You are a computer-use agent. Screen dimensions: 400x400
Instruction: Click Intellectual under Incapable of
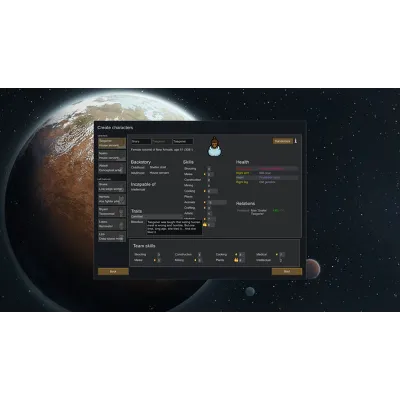click(138, 190)
